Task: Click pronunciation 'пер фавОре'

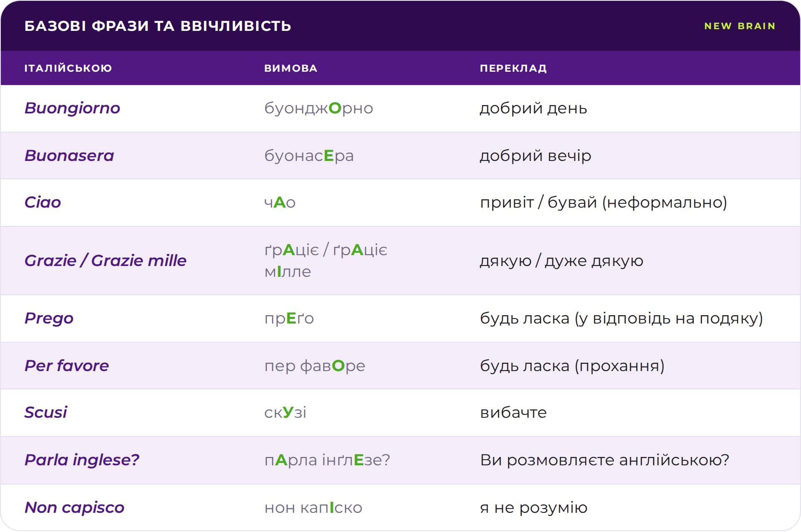Action: click(x=315, y=366)
